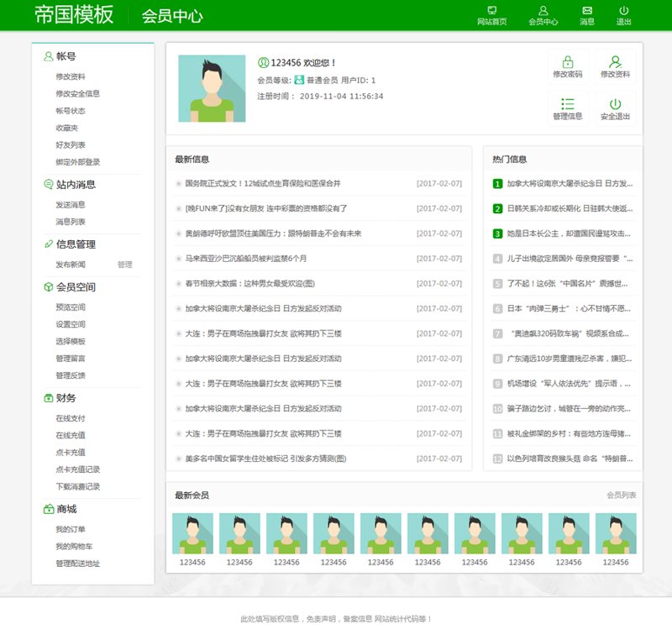
Task: Click the 会员中心 person icon in header
Action: tap(543, 10)
